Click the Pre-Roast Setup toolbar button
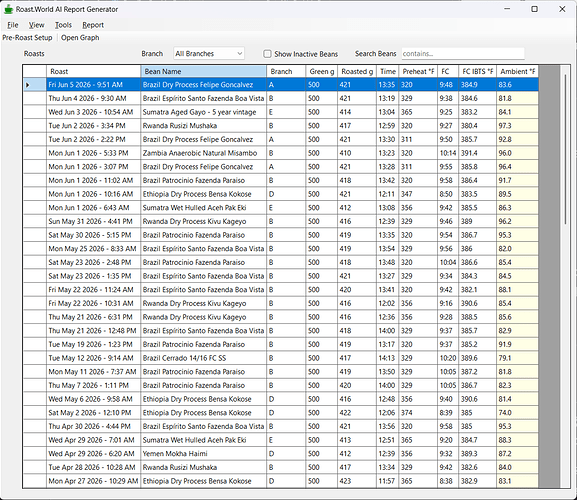Image resolution: width=577 pixels, height=500 pixels. (x=27, y=38)
